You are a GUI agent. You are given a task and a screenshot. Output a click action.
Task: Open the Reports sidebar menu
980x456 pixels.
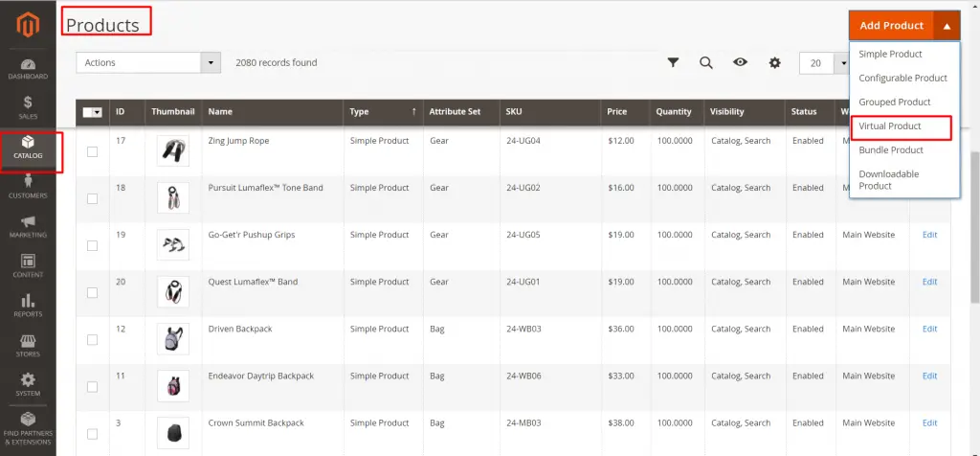point(28,306)
